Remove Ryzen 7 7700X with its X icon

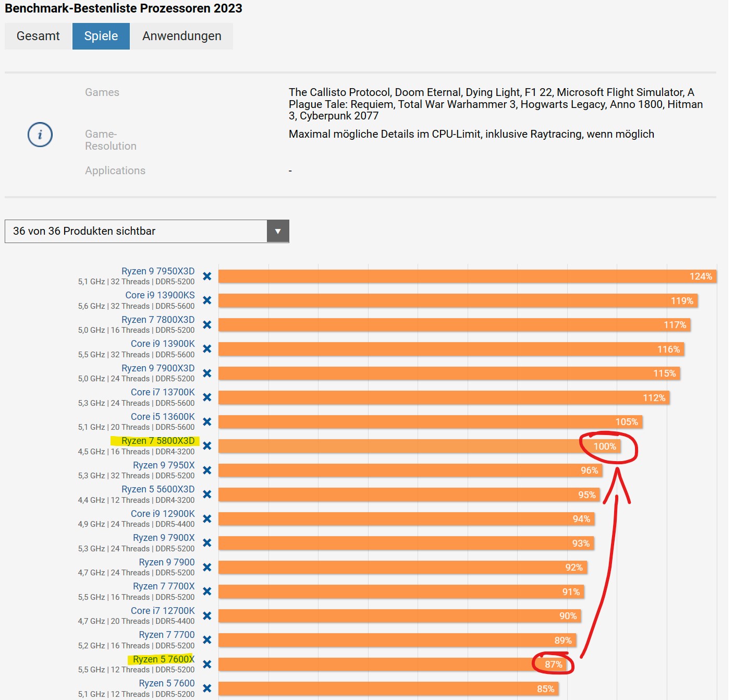point(207,592)
